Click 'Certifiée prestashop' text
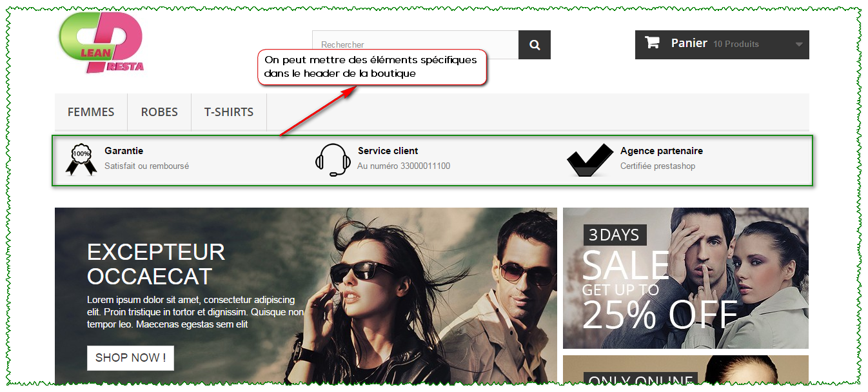868x392 pixels. point(658,166)
